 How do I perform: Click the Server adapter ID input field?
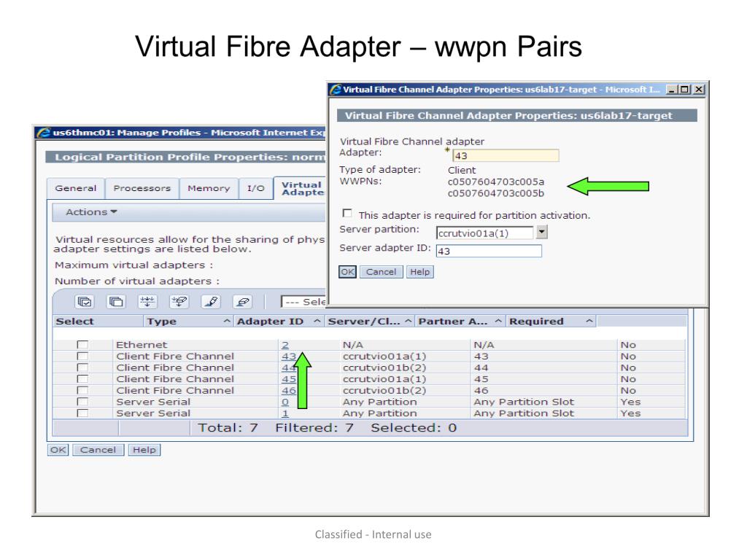pos(489,251)
